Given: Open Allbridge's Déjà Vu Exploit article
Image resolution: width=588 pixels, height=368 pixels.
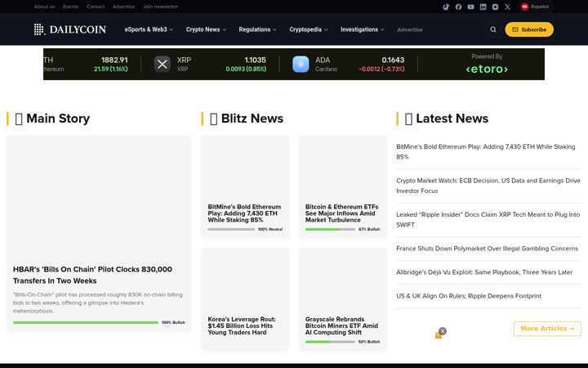Looking at the screenshot, I should [x=484, y=272].
